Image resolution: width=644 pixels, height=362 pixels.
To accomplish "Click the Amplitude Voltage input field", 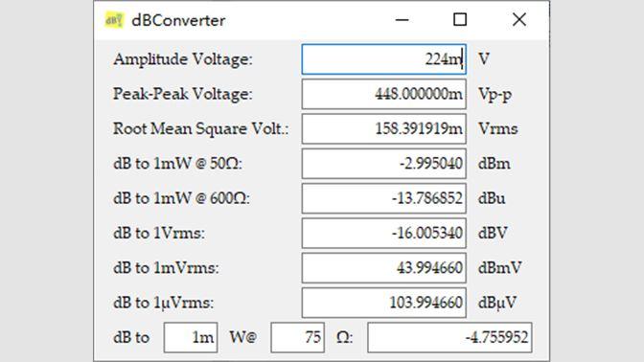I will [384, 59].
